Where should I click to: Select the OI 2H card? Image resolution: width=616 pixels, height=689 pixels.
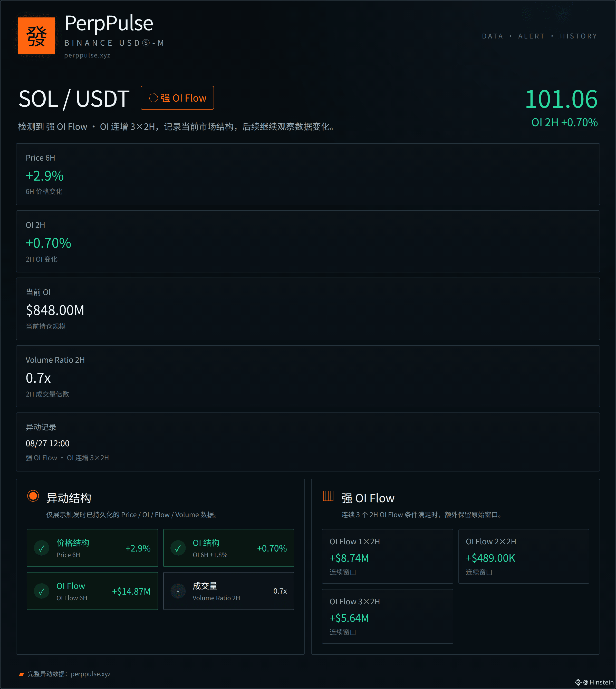coord(308,241)
